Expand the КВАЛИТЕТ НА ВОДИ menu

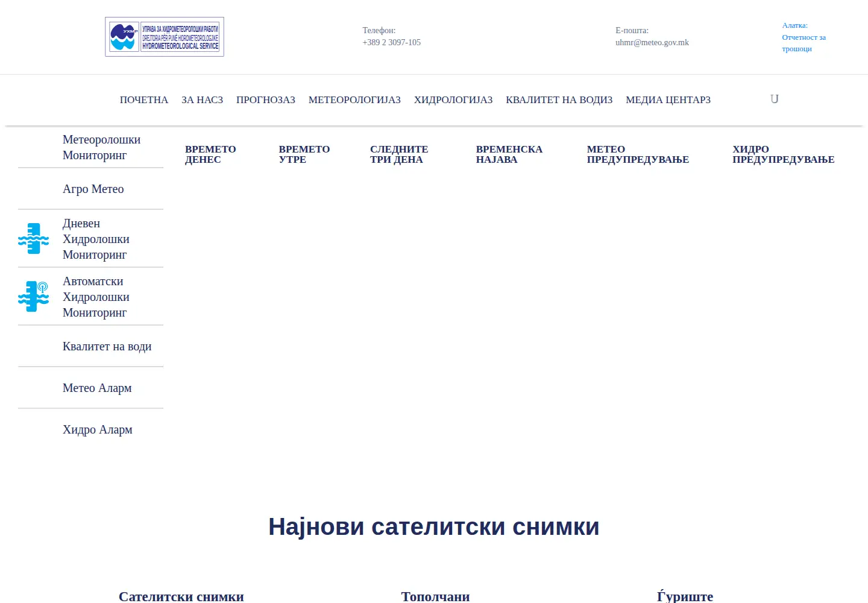click(x=559, y=99)
